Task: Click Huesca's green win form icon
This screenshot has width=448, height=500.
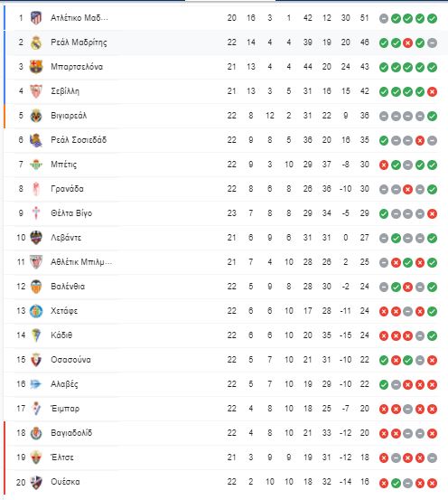Action: 396,484
